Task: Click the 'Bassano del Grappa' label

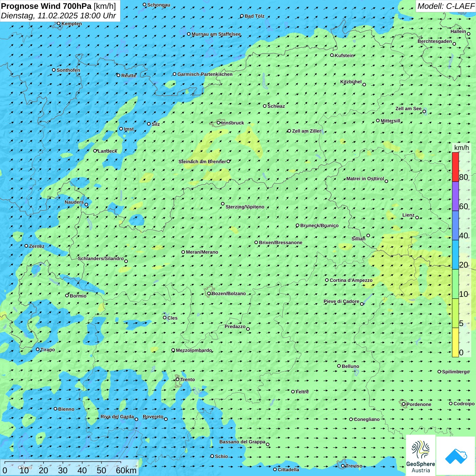Action: (x=242, y=442)
